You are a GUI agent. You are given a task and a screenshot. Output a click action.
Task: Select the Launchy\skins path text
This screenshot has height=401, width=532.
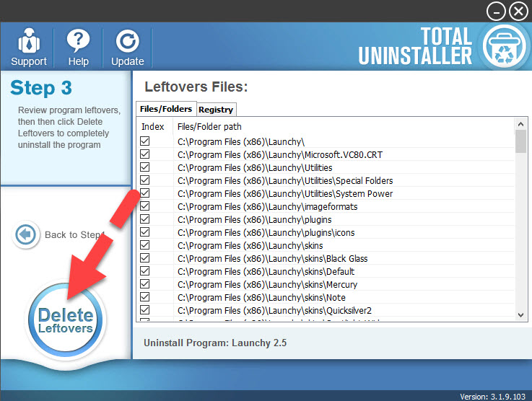point(250,245)
